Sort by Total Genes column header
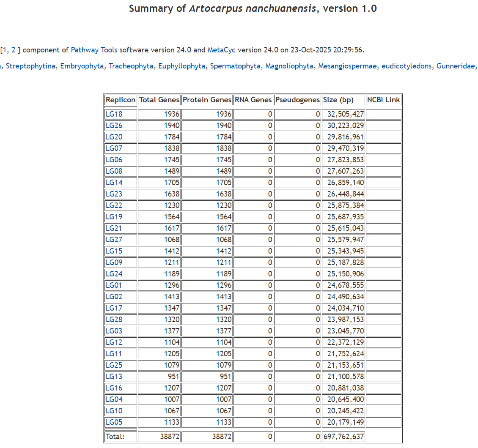 point(159,100)
